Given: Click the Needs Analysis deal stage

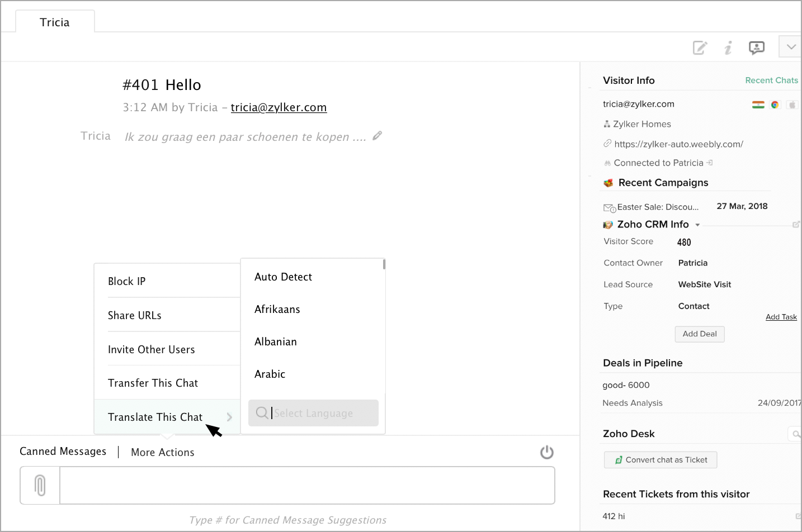Looking at the screenshot, I should point(633,403).
